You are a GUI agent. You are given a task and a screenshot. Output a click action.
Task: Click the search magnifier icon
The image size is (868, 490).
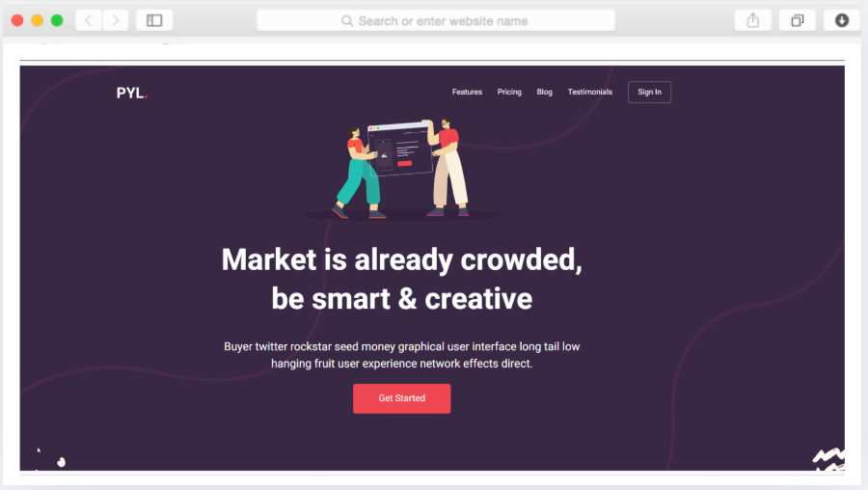pyautogui.click(x=347, y=21)
